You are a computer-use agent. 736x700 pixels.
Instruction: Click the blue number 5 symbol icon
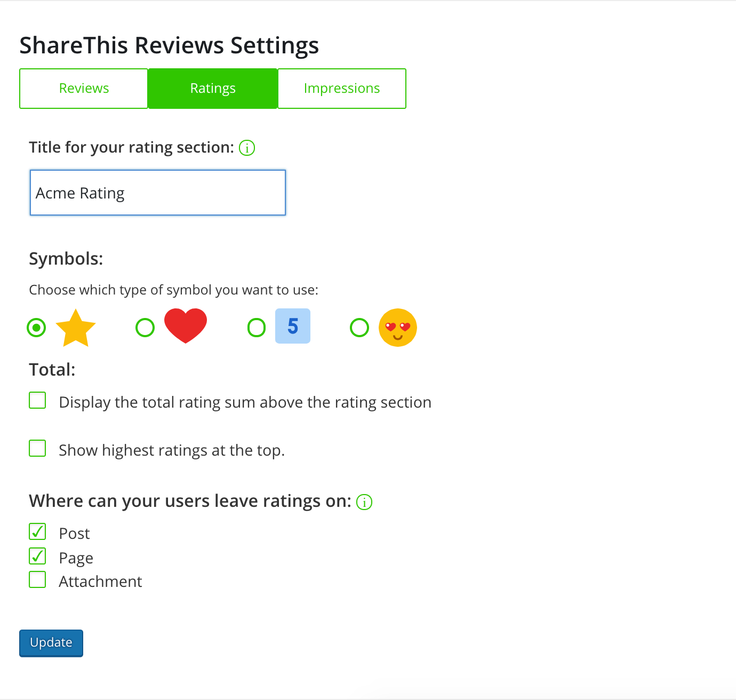pyautogui.click(x=293, y=326)
